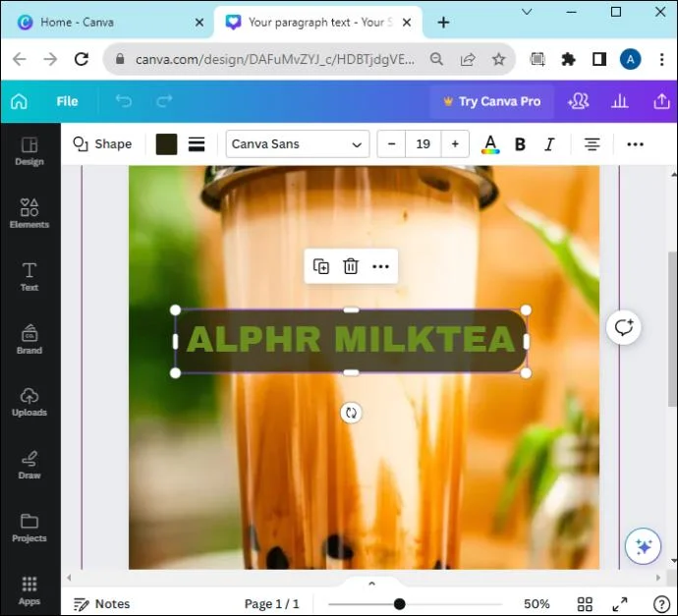Screen dimensions: 678x616
Task: Click the Try Canva Pro button
Action: tap(492, 101)
